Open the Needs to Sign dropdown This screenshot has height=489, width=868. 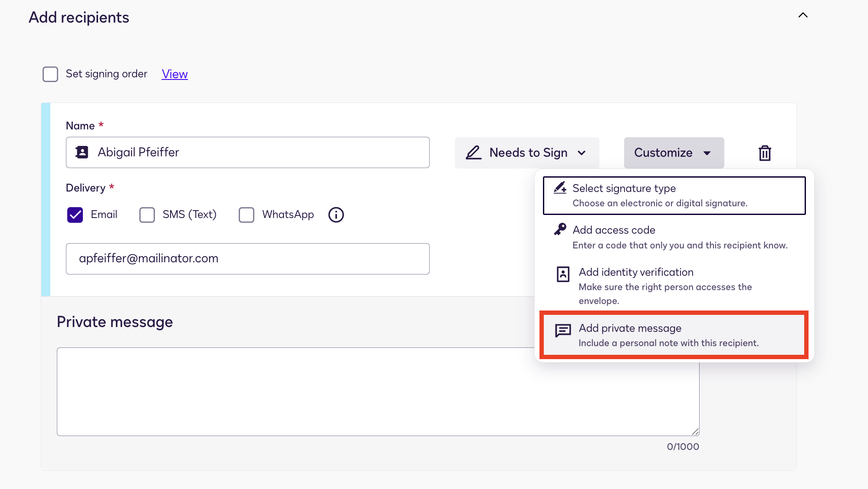[527, 153]
